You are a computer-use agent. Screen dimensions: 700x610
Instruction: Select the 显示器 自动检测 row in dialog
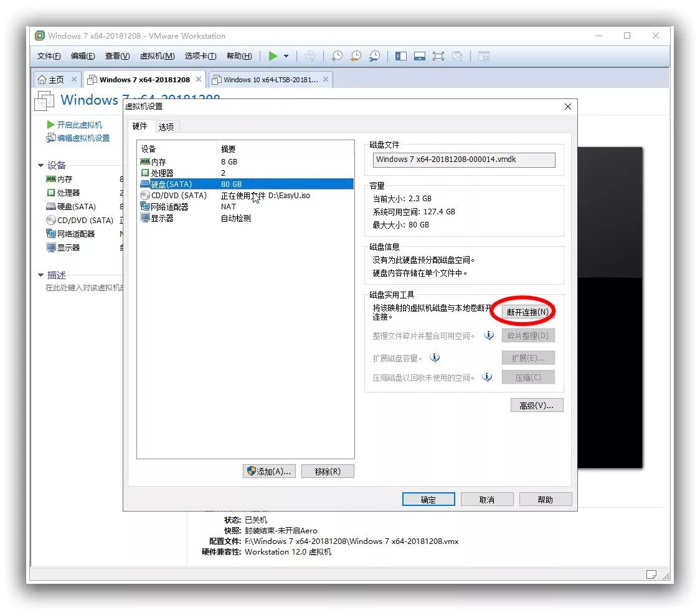click(246, 218)
